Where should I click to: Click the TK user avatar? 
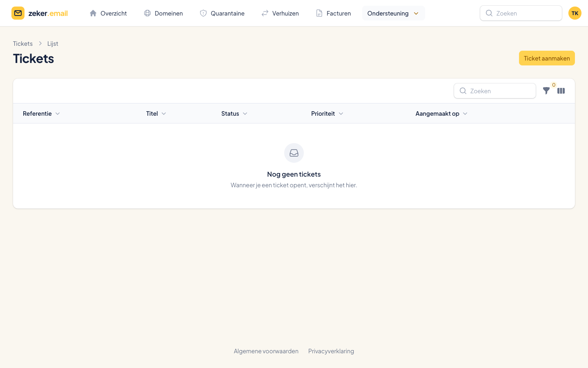[x=575, y=13]
